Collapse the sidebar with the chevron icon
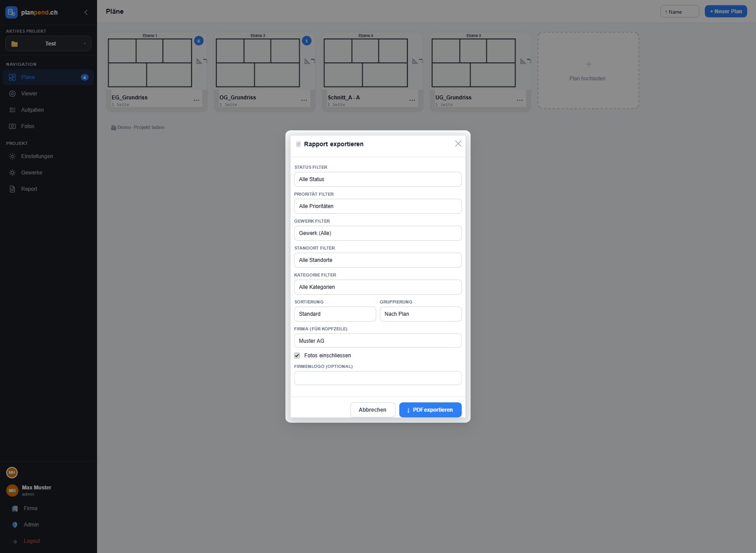Screen dimensions: 756x553 point(86,12)
